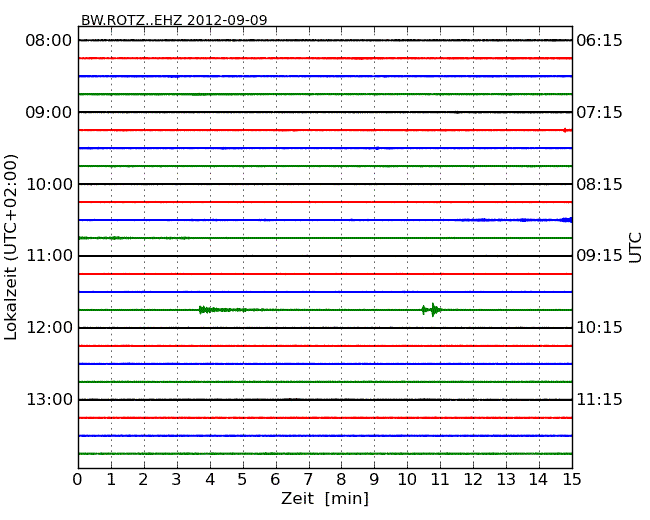650x520 pixels.
Task: Click the UTC axis label on right
Action: click(x=635, y=248)
